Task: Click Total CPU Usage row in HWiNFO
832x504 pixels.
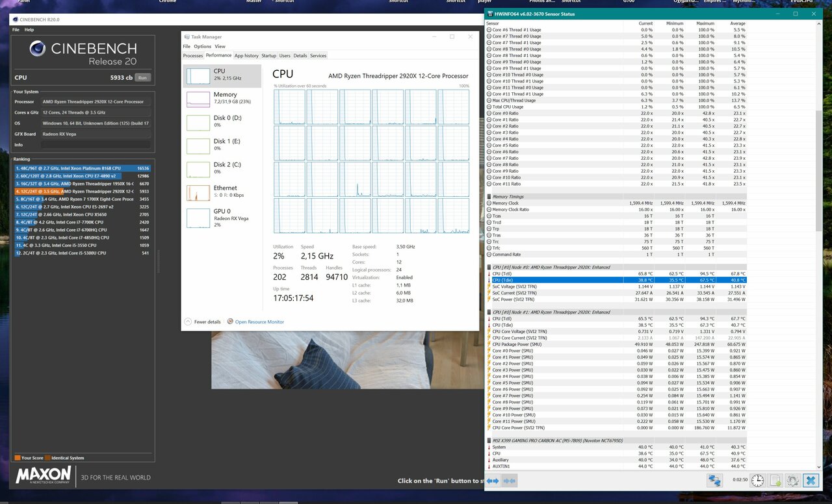Action: point(616,107)
